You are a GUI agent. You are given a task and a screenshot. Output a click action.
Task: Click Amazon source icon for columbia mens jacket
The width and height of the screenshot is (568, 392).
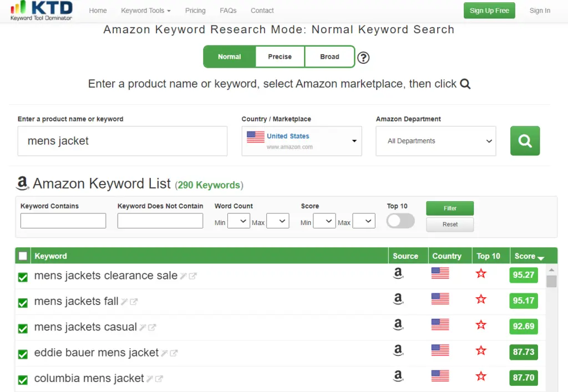point(398,376)
